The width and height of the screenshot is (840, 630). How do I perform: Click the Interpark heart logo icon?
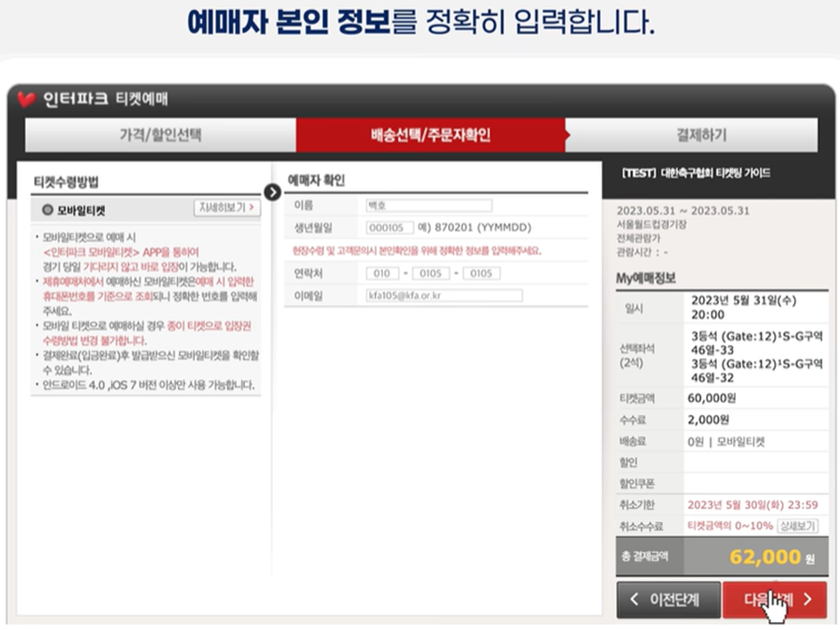pos(26,100)
